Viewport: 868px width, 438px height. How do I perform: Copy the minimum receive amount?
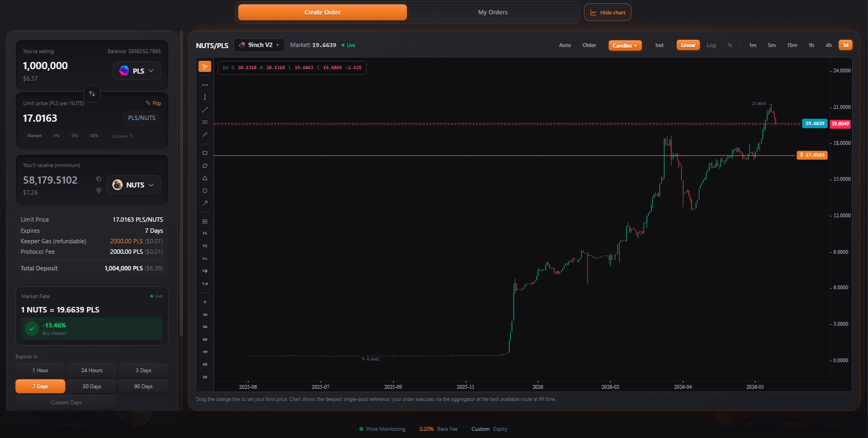tap(98, 179)
